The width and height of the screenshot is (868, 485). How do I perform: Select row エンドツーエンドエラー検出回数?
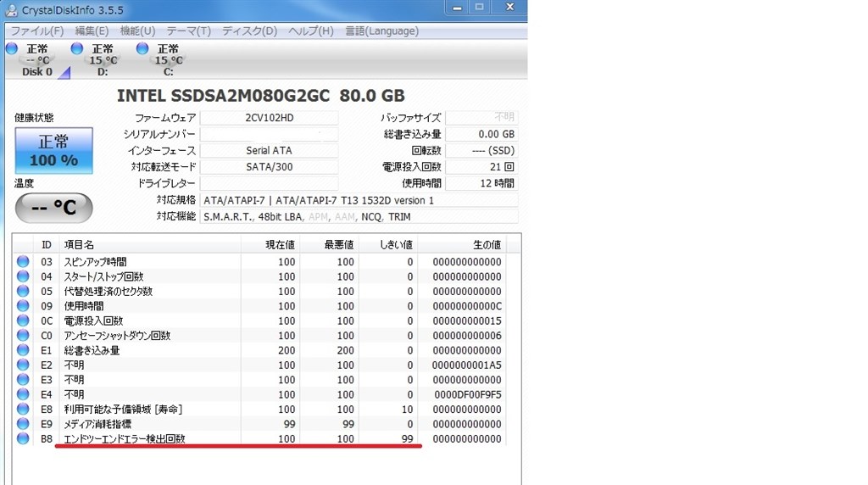pyautogui.click(x=259, y=438)
